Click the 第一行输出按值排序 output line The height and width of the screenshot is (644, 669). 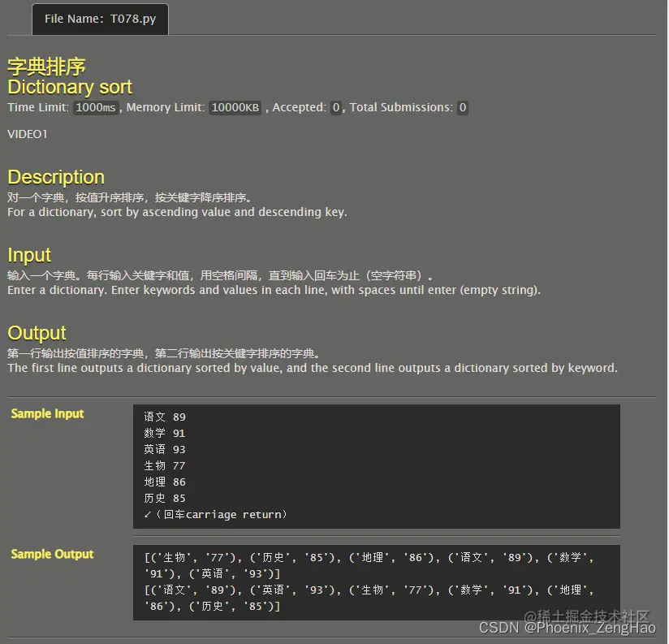click(164, 354)
